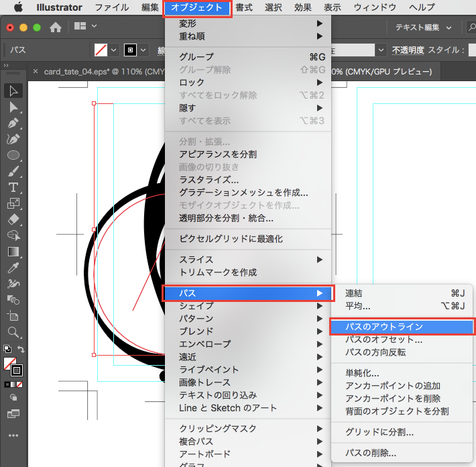
Task: Click the 不透明度 link in control bar
Action: pyautogui.click(x=409, y=50)
